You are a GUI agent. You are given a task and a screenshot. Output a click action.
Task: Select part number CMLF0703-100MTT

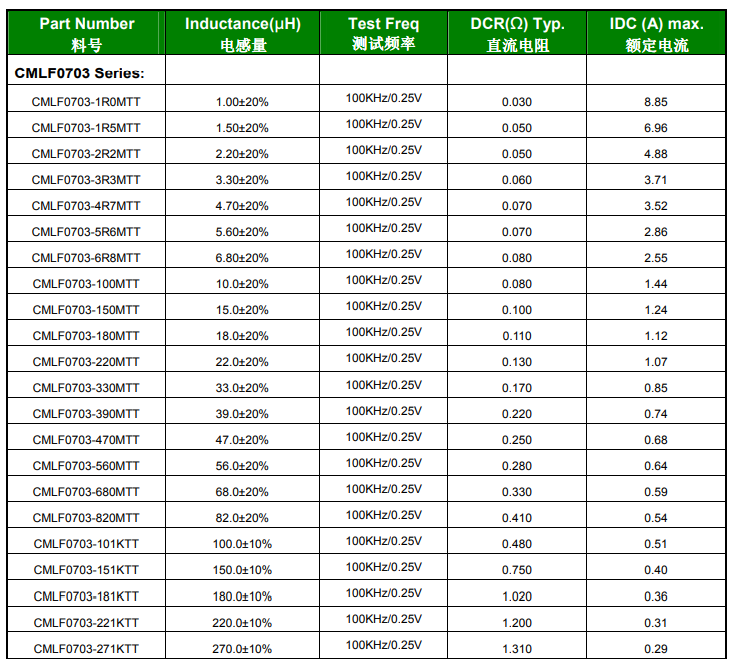(x=86, y=284)
